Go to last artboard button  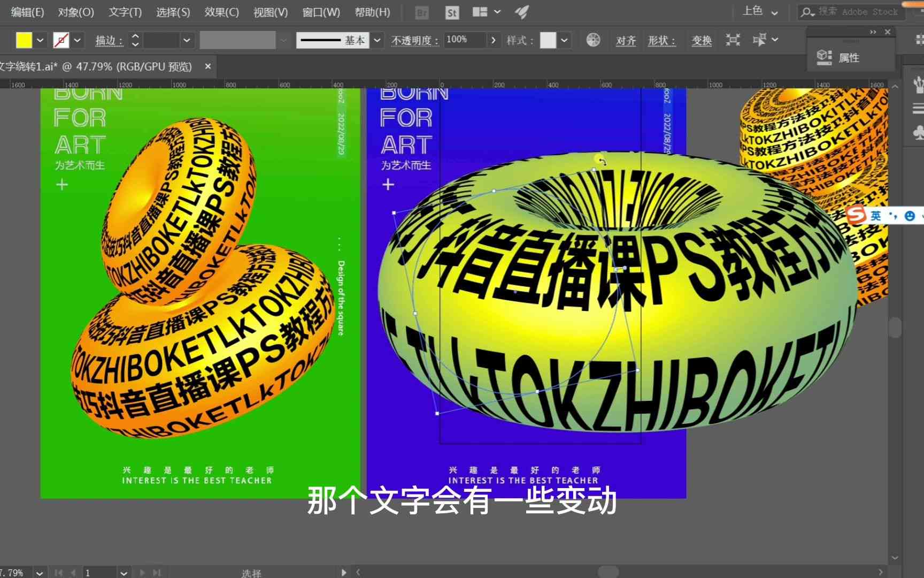point(157,573)
